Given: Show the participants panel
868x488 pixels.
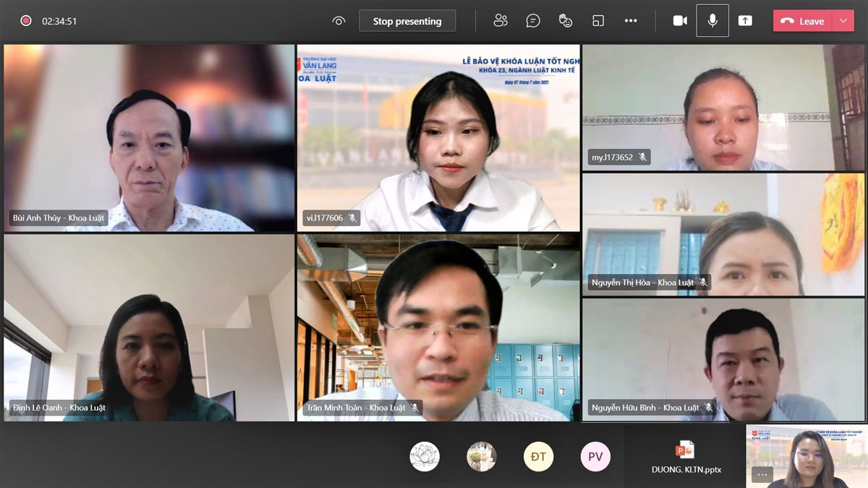Looking at the screenshot, I should 501,21.
